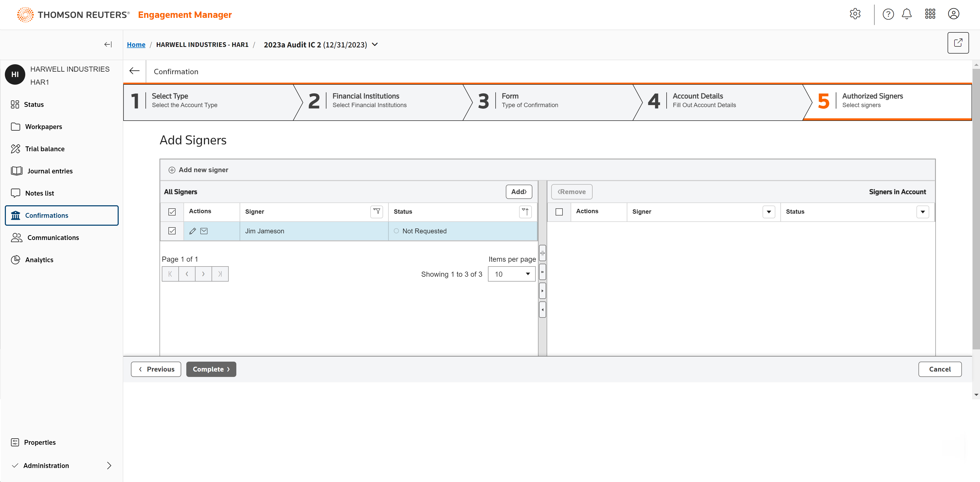Open the Items per page dropdown
This screenshot has height=482, width=980.
coord(511,274)
